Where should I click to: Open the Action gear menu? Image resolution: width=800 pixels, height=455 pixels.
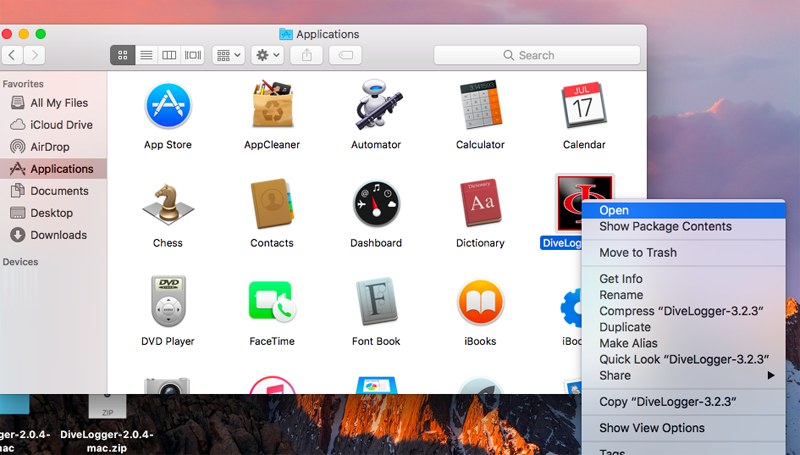(268, 55)
